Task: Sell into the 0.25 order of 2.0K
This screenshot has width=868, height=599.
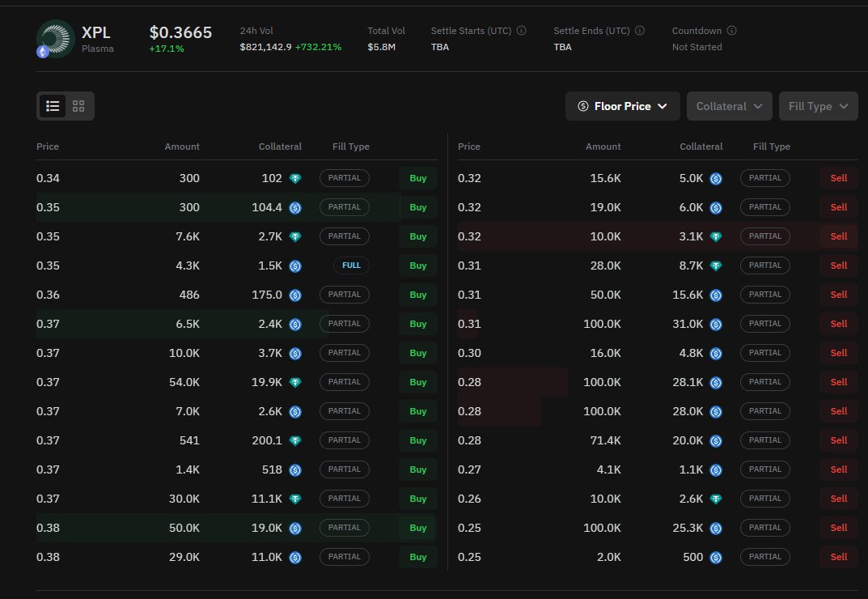Action: tap(839, 557)
